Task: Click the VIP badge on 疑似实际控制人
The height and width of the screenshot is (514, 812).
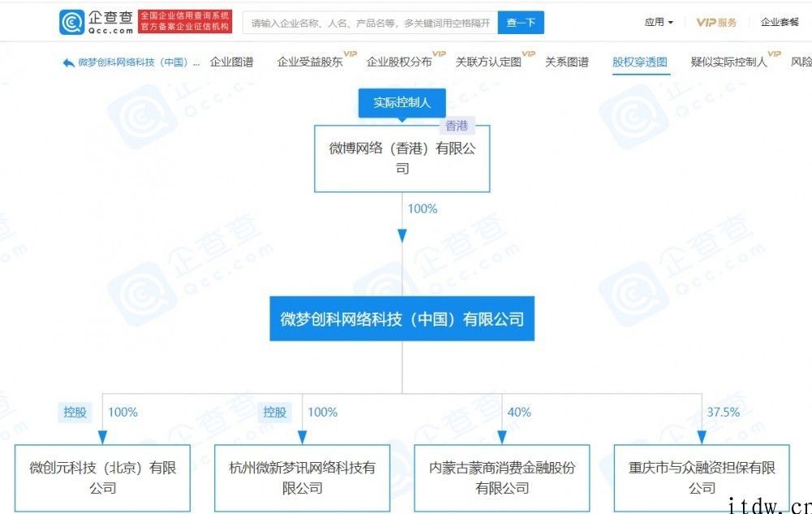Action: [772, 55]
